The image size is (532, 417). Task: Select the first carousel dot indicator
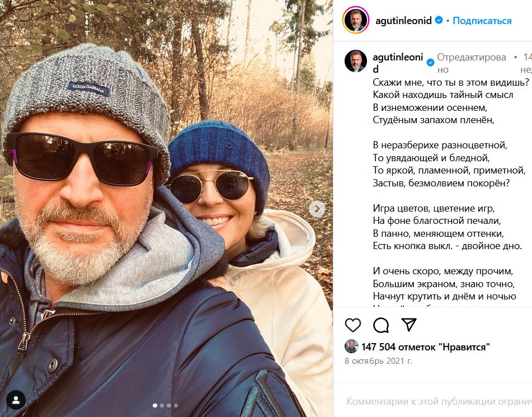click(155, 405)
